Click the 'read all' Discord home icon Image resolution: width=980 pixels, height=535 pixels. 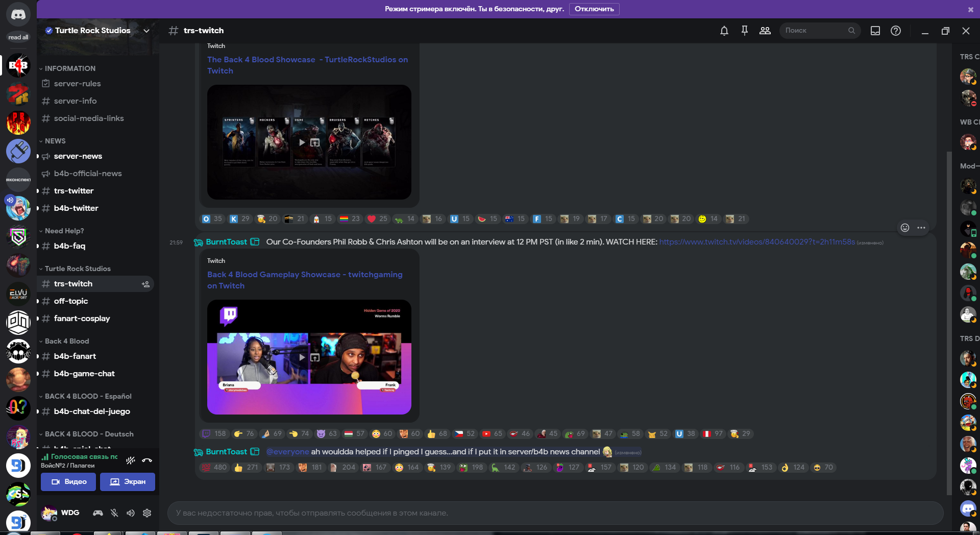(18, 14)
